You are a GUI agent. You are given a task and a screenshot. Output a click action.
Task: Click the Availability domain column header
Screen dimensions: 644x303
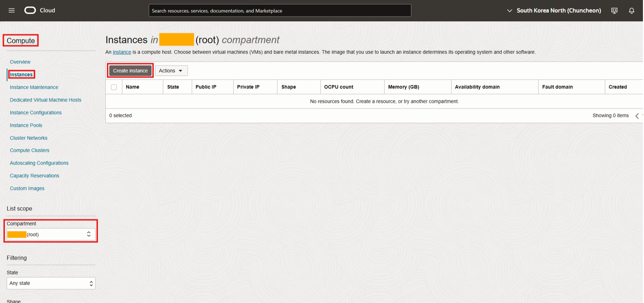[477, 87]
